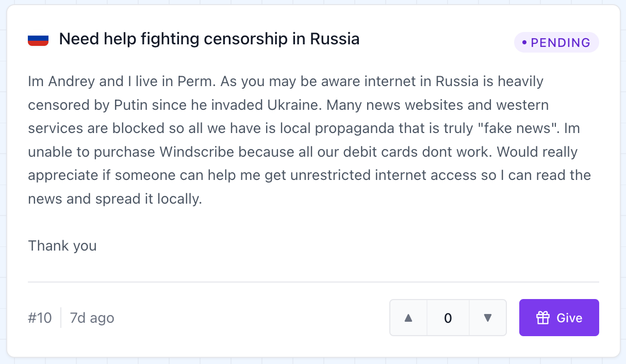Click the vote count showing 0
Viewport: 626px width, 364px height.
(x=448, y=318)
